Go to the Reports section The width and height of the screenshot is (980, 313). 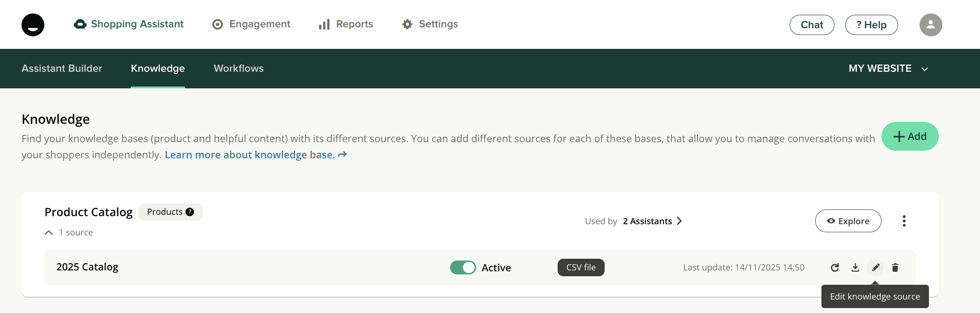pos(346,24)
